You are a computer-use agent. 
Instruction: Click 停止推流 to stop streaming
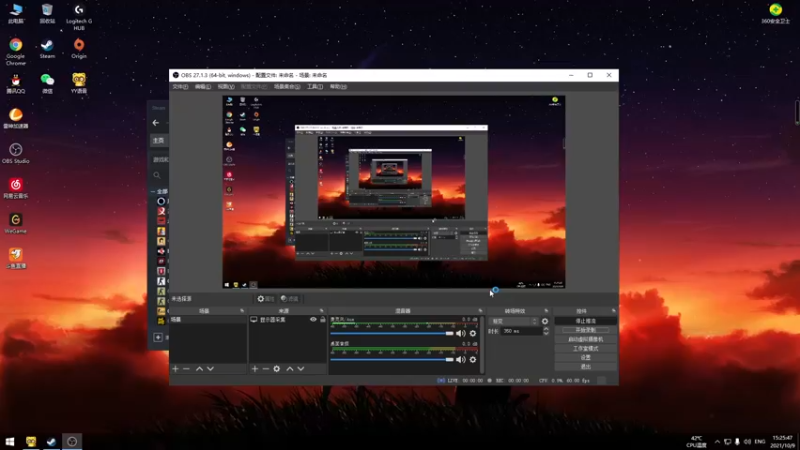(585, 321)
